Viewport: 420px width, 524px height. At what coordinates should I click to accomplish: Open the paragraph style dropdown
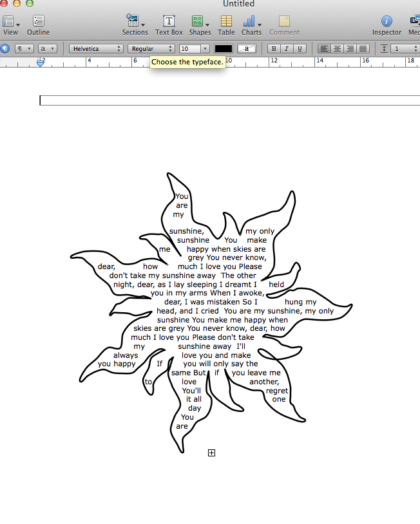click(24, 49)
